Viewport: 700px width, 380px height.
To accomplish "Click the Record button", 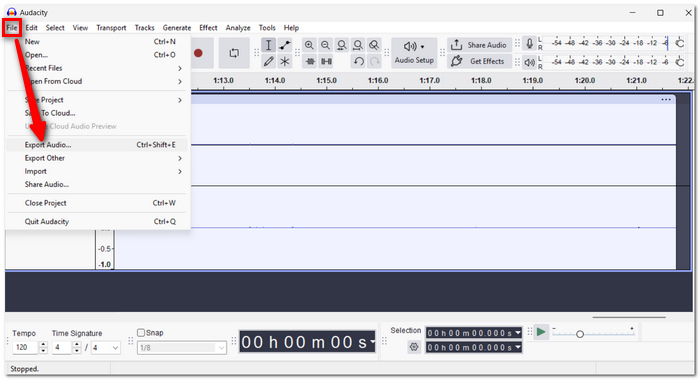I will [198, 53].
